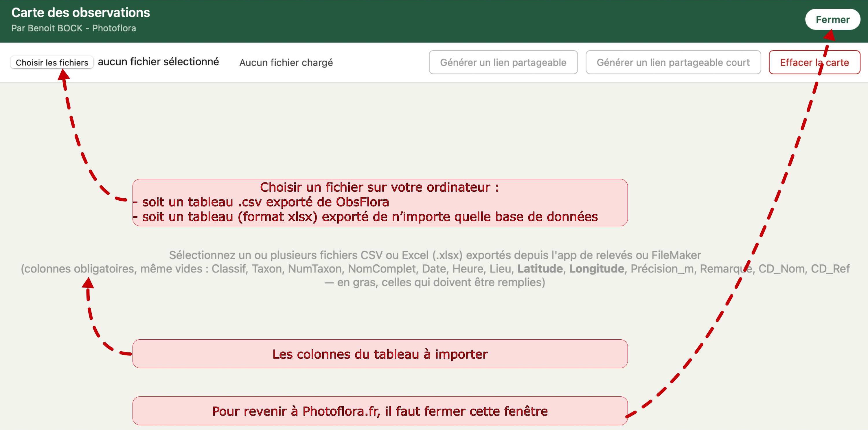Click the red Effacer la carte button
Screen dimensions: 868x430
pos(814,62)
